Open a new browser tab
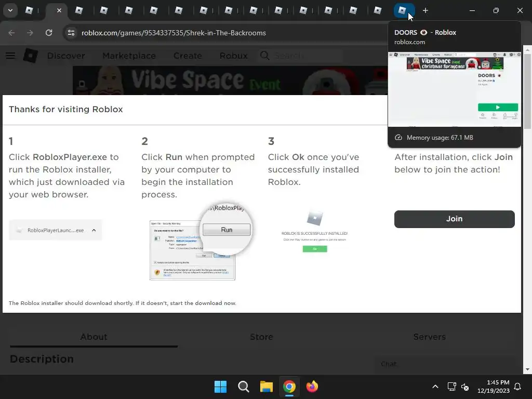532x399 pixels. 425,10
